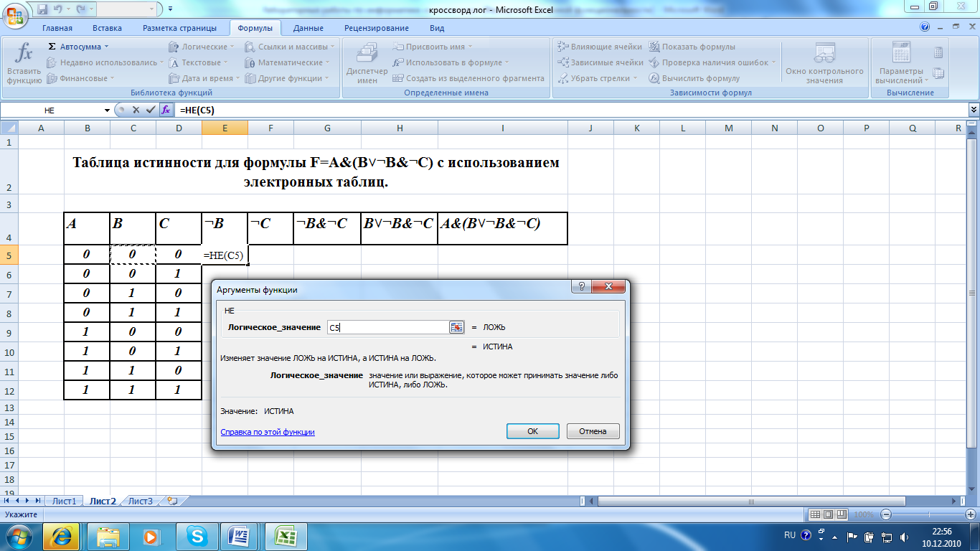Click Evaluate Formula
Viewport: 980px width, 551px height.
[694, 78]
